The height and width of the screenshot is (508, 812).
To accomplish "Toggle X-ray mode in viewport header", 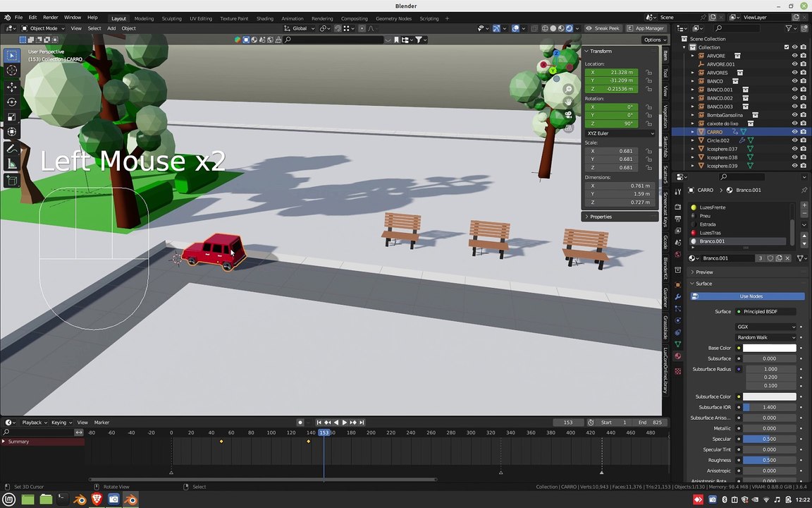I will 534,28.
